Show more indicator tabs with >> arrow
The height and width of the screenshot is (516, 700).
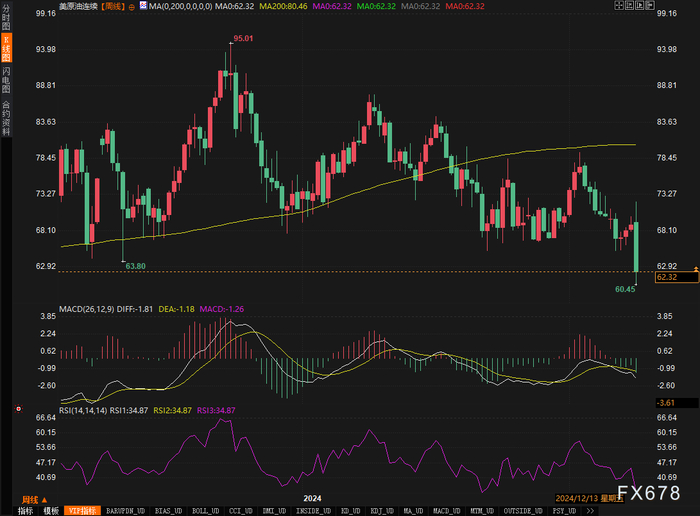590,511
